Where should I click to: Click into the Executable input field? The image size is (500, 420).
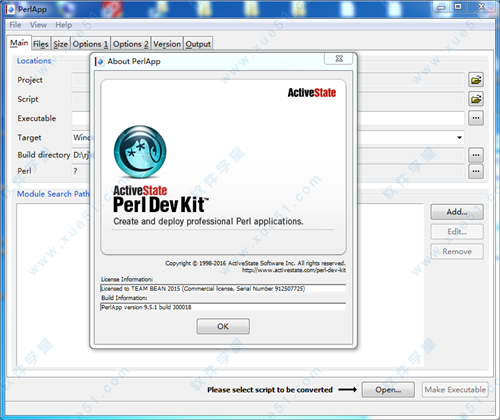[268, 118]
